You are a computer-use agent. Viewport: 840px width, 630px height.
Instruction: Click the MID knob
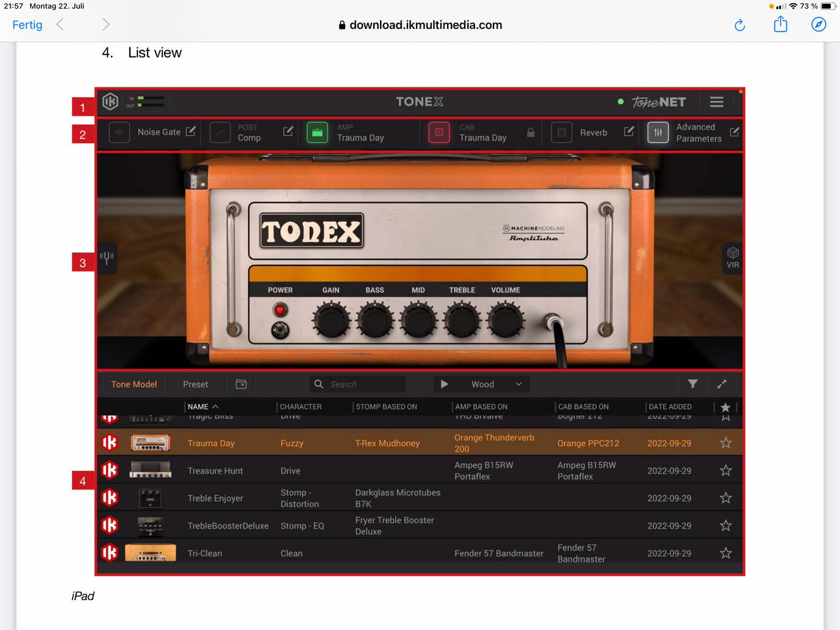(418, 320)
